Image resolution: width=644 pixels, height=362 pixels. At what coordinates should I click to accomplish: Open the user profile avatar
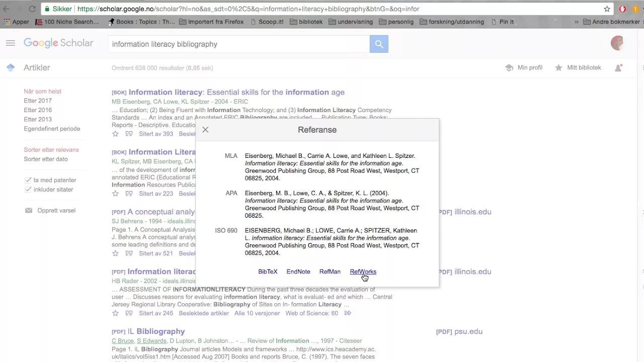click(x=617, y=43)
